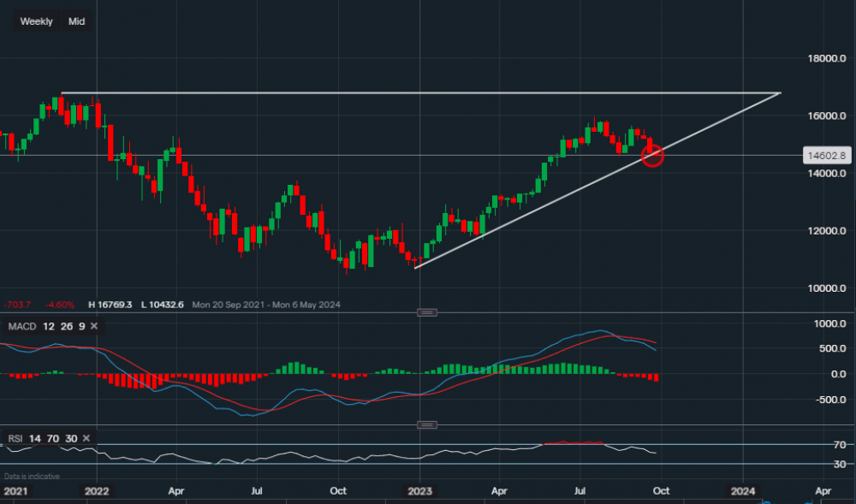Click the RSI 70 level label
Screen dimensions: 856x504
(840, 444)
